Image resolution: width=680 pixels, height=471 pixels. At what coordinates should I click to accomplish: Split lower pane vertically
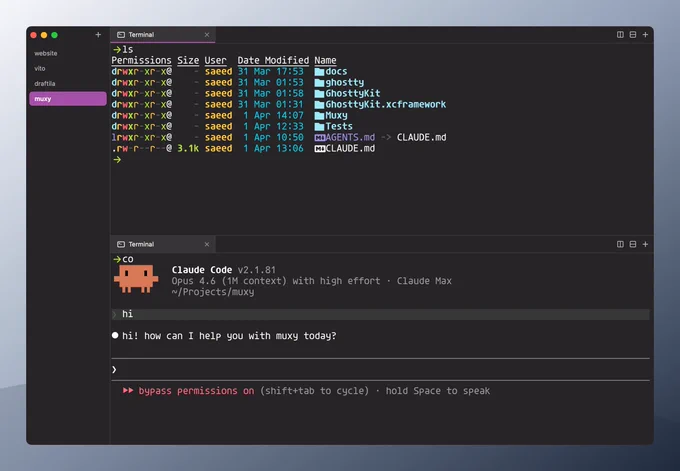click(x=620, y=244)
